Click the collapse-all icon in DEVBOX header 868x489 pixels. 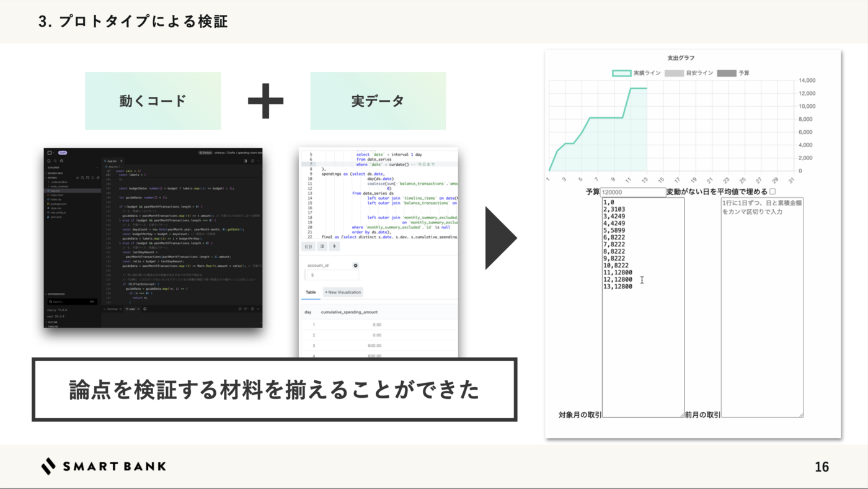point(98,178)
